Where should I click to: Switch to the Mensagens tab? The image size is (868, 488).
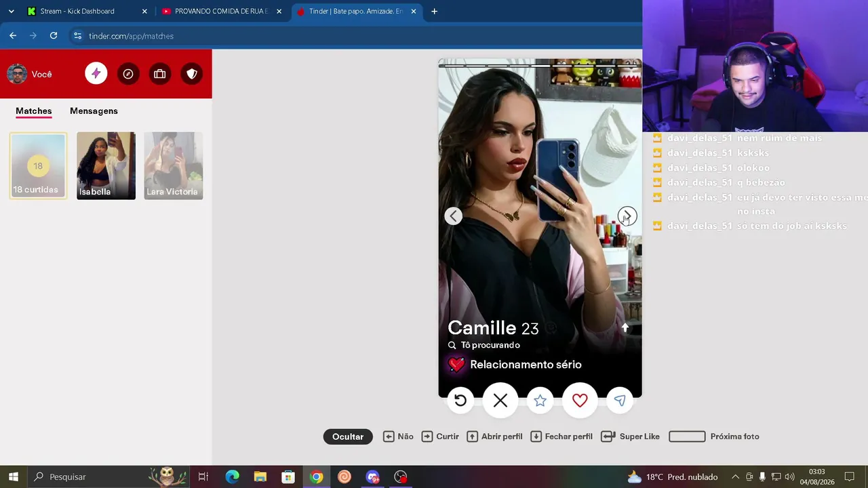(x=94, y=111)
